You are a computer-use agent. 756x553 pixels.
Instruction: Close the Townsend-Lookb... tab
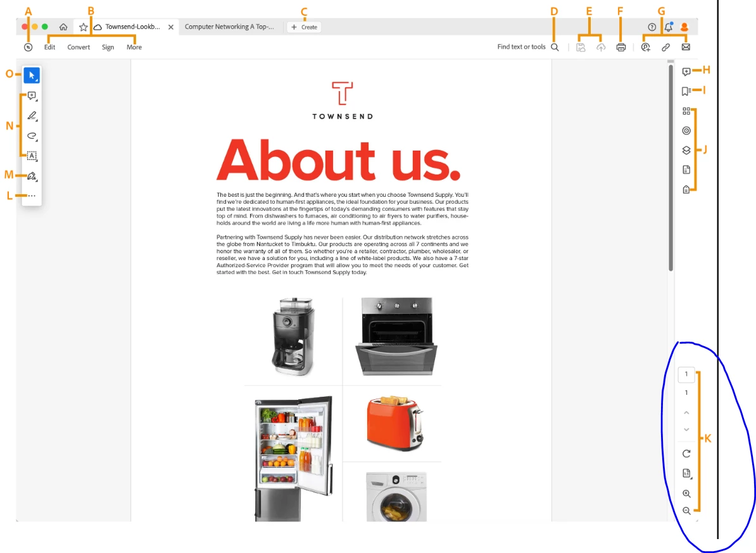[x=171, y=27]
